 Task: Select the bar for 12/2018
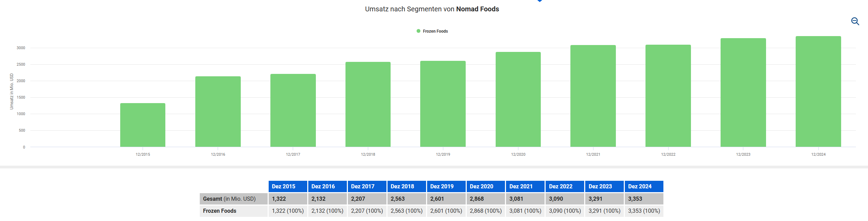[x=368, y=104]
